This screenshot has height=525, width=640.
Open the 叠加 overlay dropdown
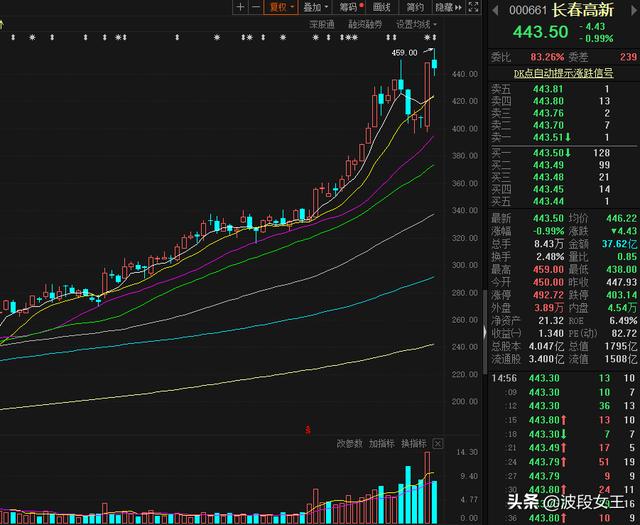(316, 7)
